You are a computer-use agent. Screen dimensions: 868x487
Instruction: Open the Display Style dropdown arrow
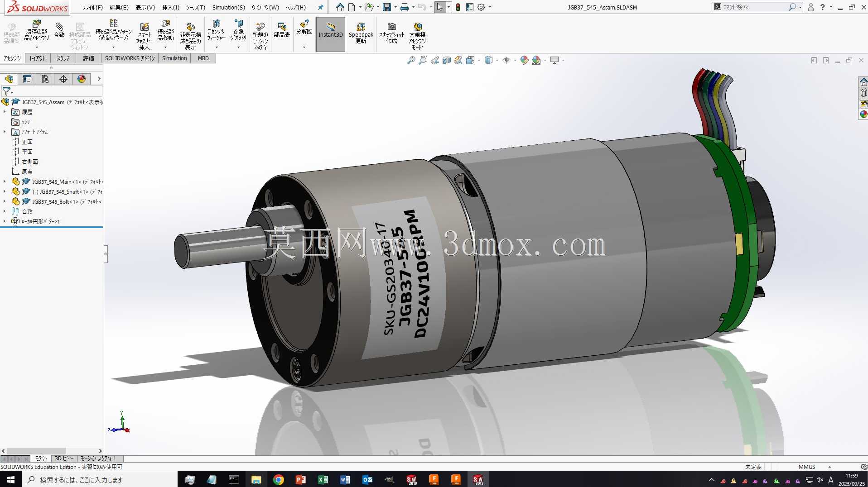pos(497,60)
